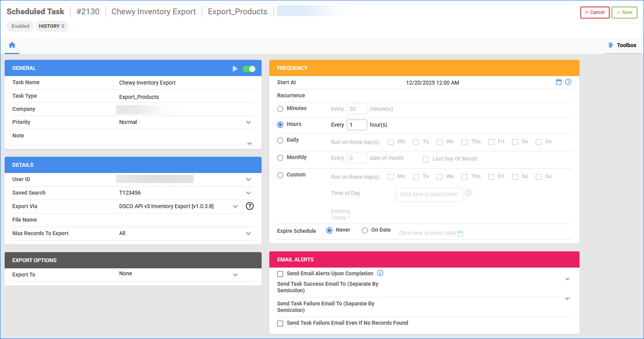Select On Date expire schedule option
The height and width of the screenshot is (339, 644).
365,231
